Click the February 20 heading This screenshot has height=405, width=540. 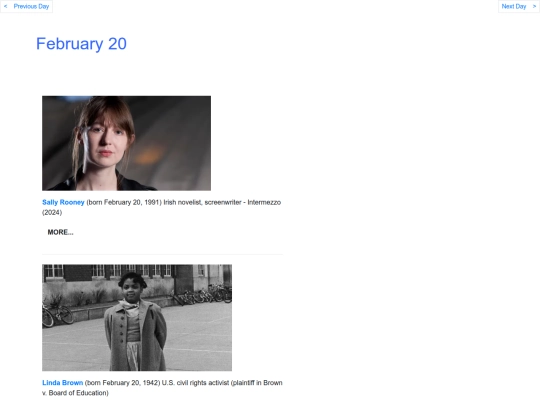coord(81,44)
